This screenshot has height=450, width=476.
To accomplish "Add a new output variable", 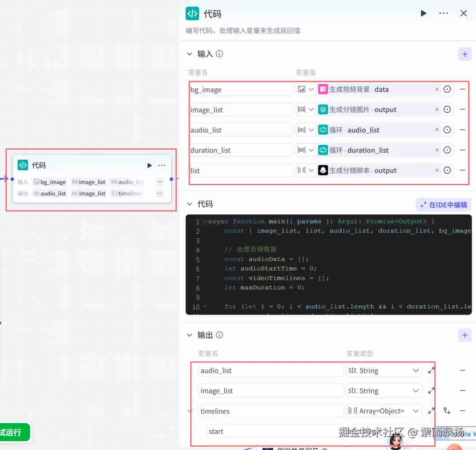I will 465,335.
